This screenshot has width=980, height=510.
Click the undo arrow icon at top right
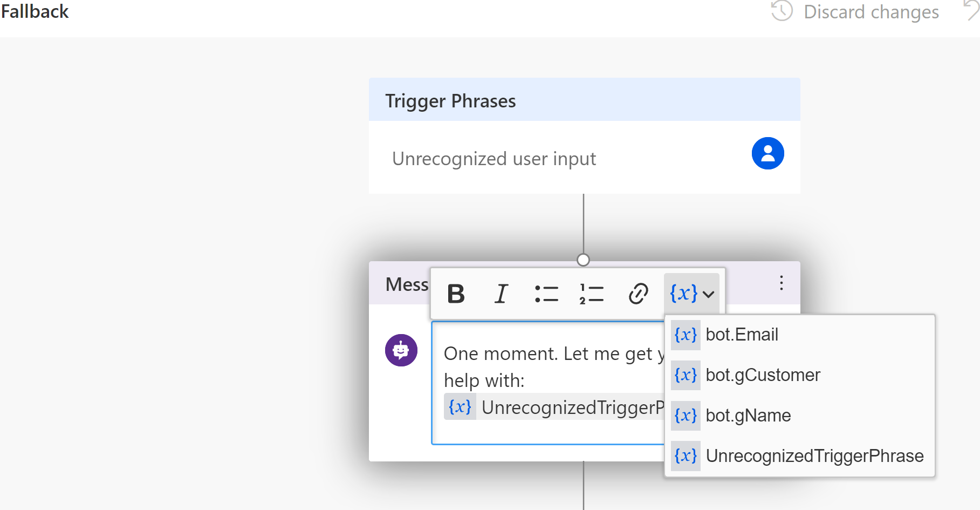(971, 10)
